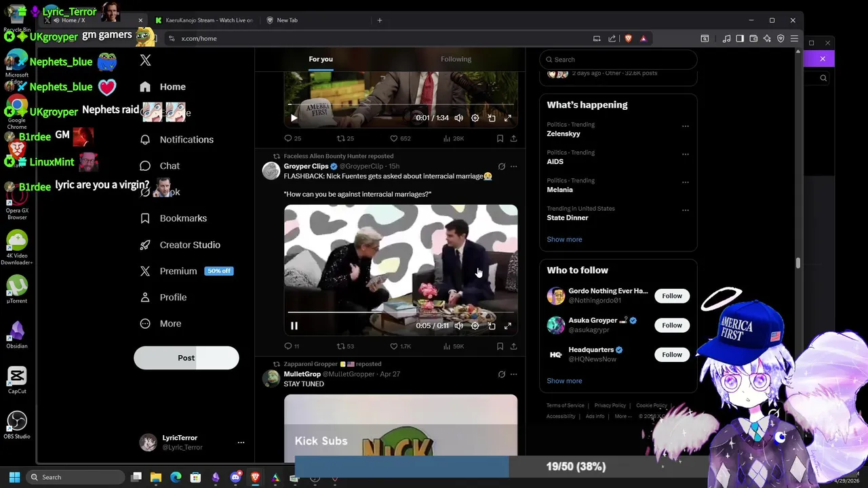Open Chat from the sidebar

pos(160,166)
